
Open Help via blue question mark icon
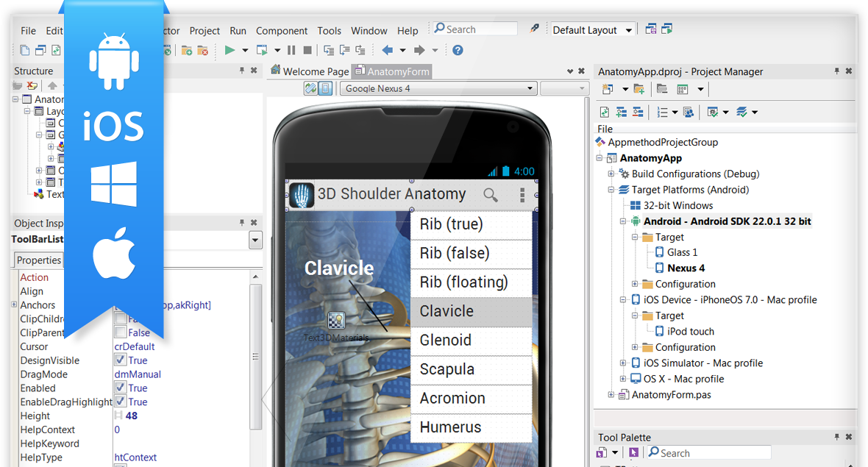click(458, 50)
